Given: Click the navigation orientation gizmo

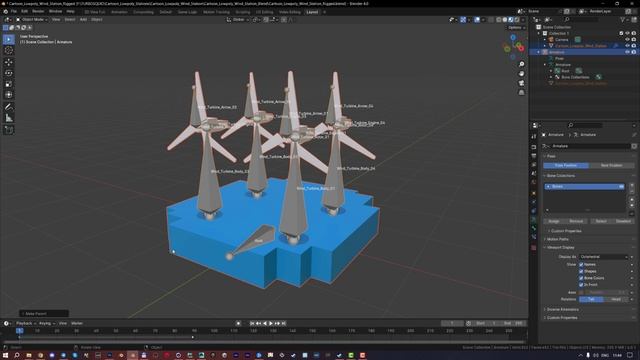Looking at the screenshot, I should (x=513, y=48).
